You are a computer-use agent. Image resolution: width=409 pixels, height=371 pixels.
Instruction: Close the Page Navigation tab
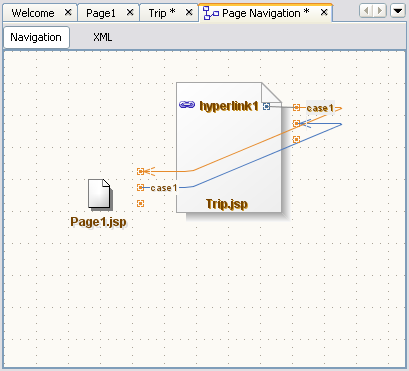coord(324,12)
